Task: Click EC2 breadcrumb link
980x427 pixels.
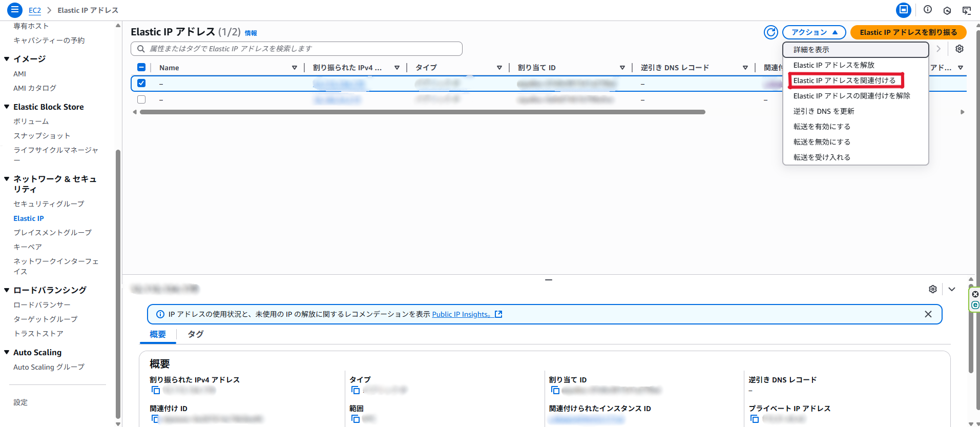Action: tap(35, 10)
